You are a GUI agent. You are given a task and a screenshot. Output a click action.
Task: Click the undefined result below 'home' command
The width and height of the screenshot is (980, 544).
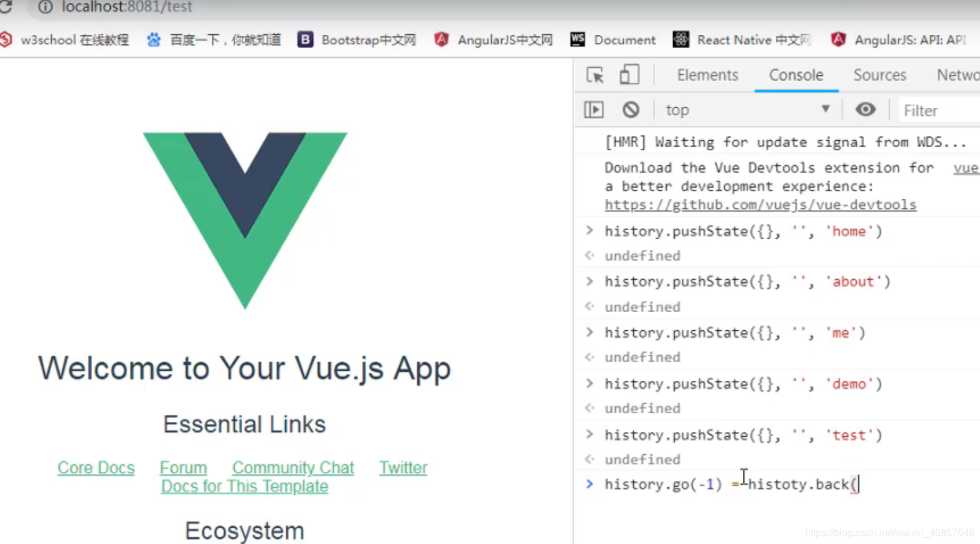pos(642,255)
